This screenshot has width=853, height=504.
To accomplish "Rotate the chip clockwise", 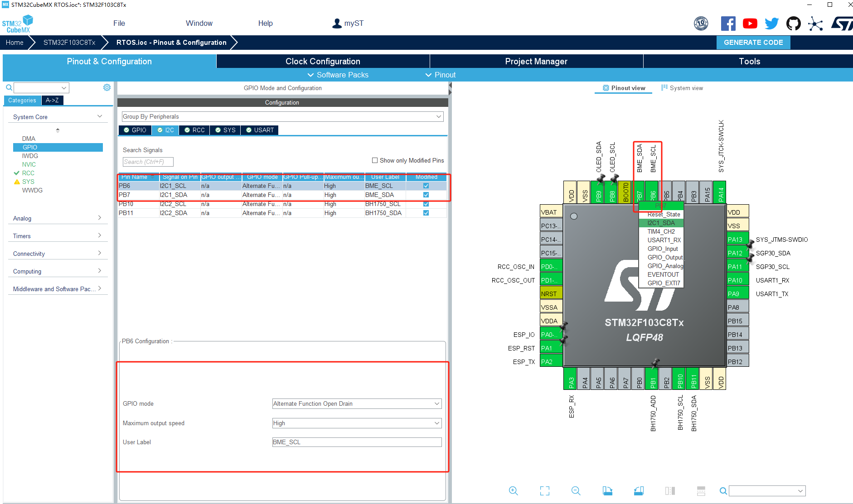I will tap(608, 490).
